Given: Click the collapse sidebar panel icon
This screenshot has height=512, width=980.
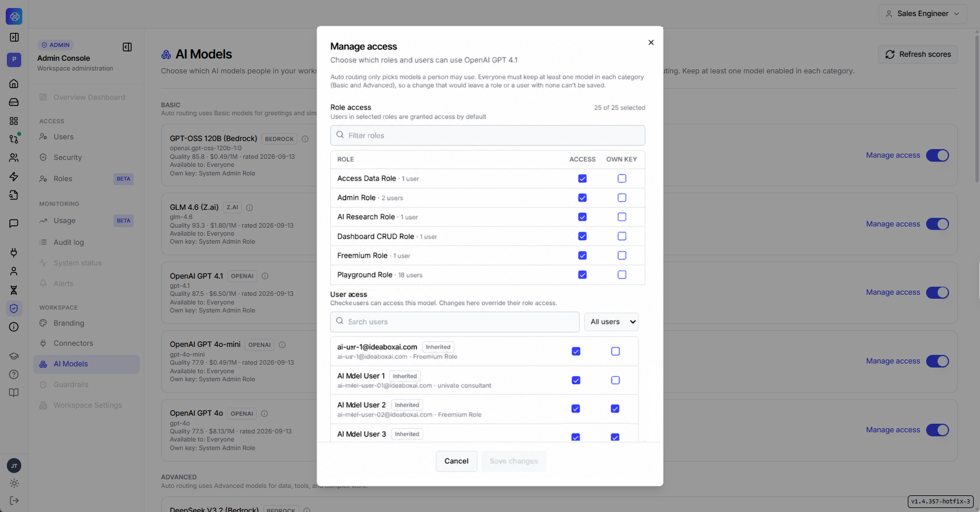Looking at the screenshot, I should 127,47.
